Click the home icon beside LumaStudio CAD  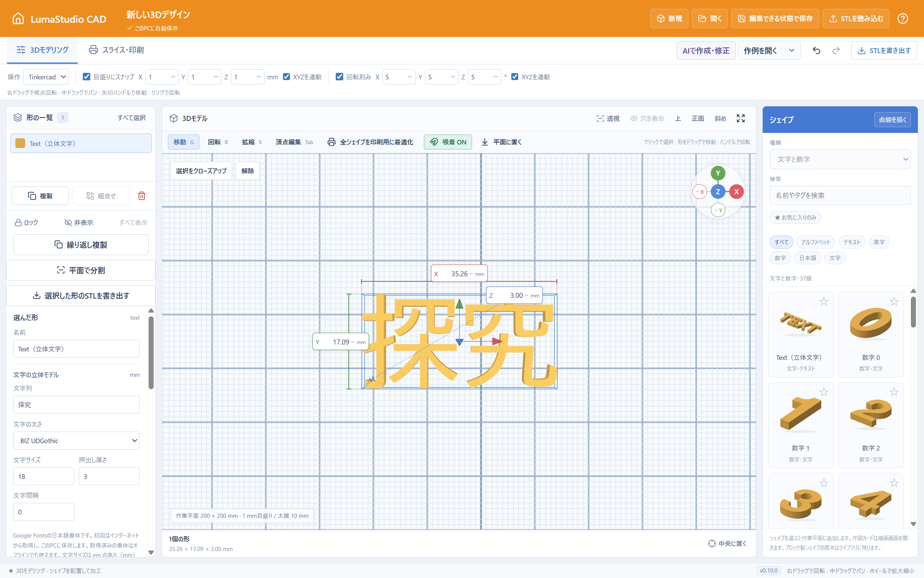pyautogui.click(x=18, y=18)
